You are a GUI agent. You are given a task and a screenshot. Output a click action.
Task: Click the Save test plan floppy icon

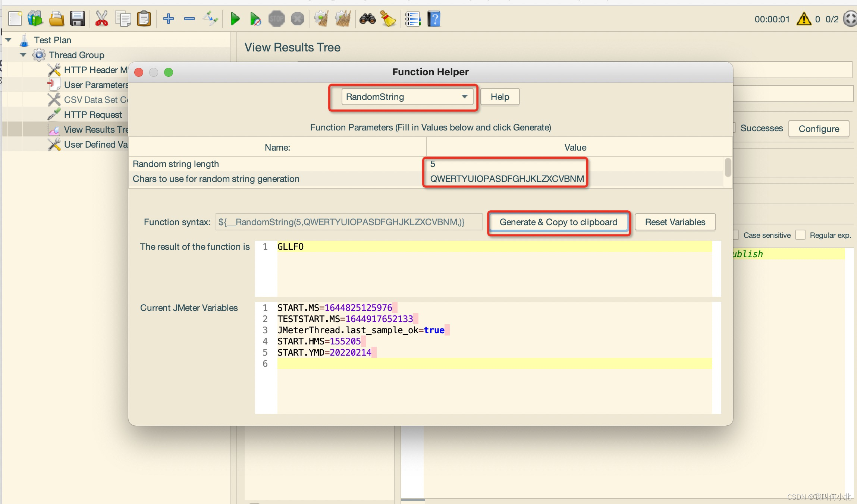pyautogui.click(x=78, y=19)
